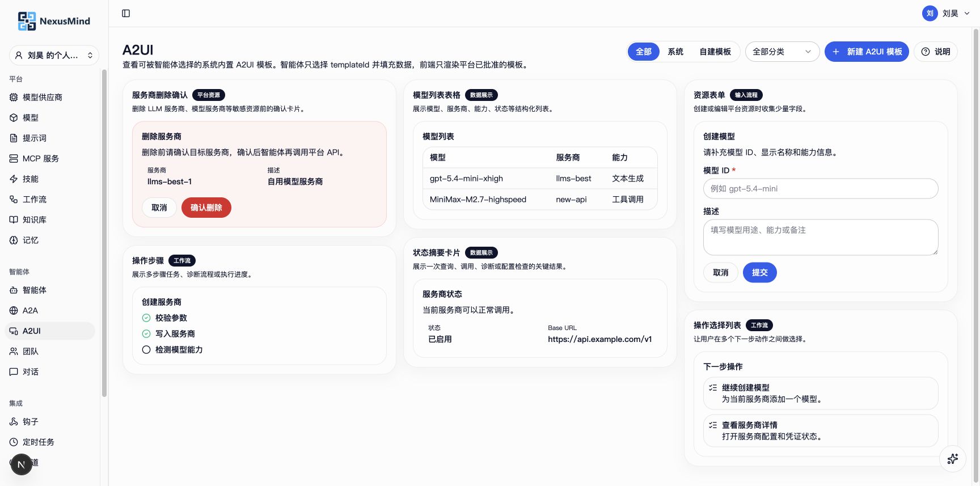980x486 pixels.
Task: Click the llms-best table cell
Action: point(573,179)
